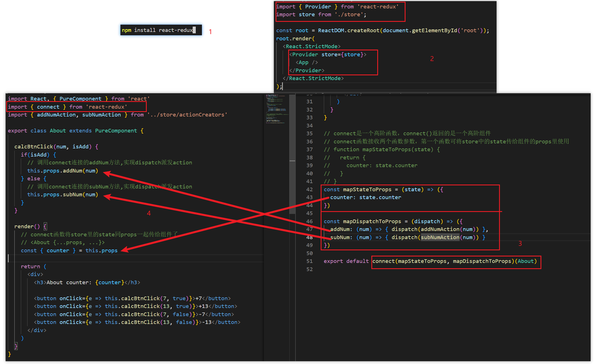
Task: Click the closing </Provider> tag
Action: [x=307, y=70]
